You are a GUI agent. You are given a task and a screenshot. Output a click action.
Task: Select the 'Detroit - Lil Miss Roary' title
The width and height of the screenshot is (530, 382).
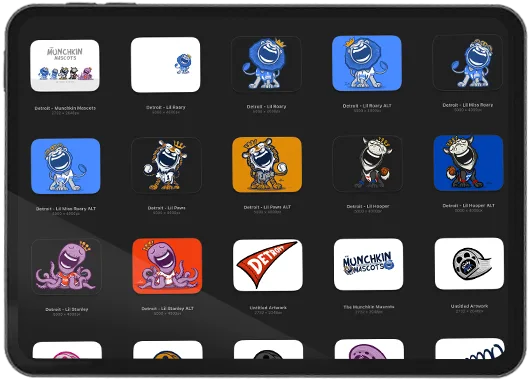pyautogui.click(x=468, y=105)
